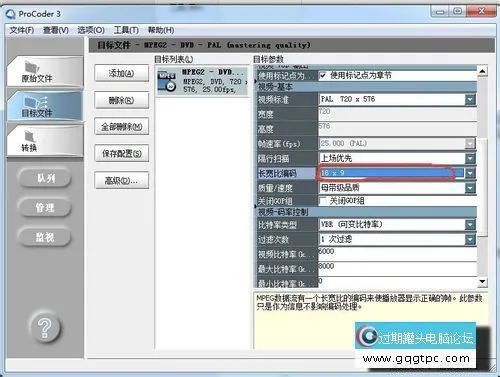500x377 pixels.
Task: Open the 选项(O) menu
Action: [x=91, y=30]
